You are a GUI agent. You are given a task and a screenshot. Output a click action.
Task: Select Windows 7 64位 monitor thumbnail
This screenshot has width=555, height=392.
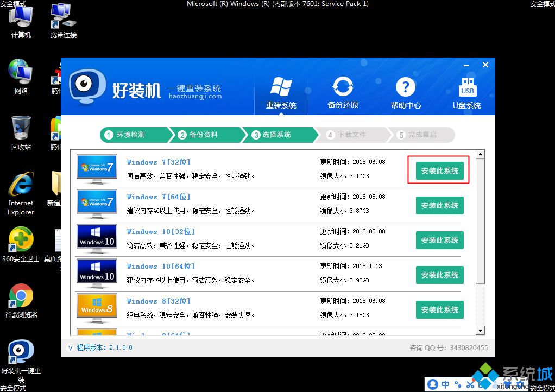coord(97,204)
